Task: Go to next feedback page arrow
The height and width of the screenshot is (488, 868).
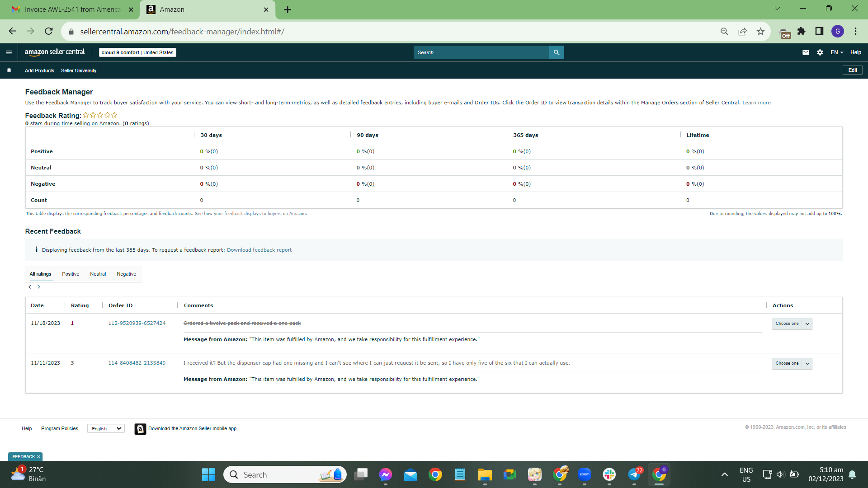Action: pyautogui.click(x=39, y=287)
